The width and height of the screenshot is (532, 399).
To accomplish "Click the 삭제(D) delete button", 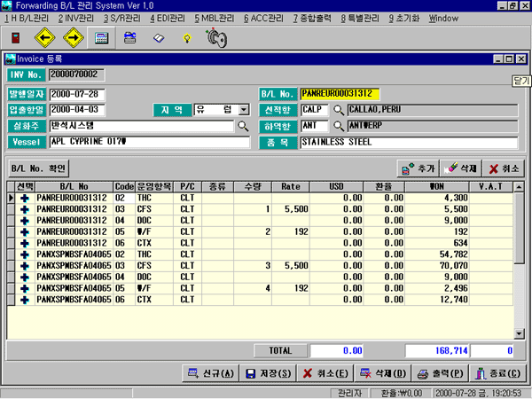I will pos(383,373).
